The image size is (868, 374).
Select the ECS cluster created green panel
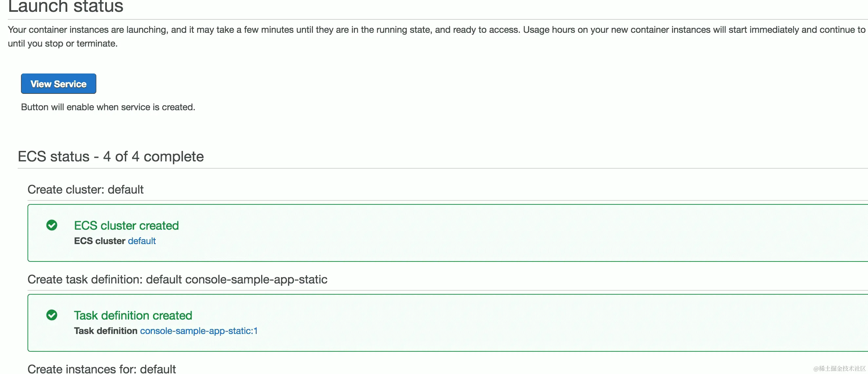438,233
